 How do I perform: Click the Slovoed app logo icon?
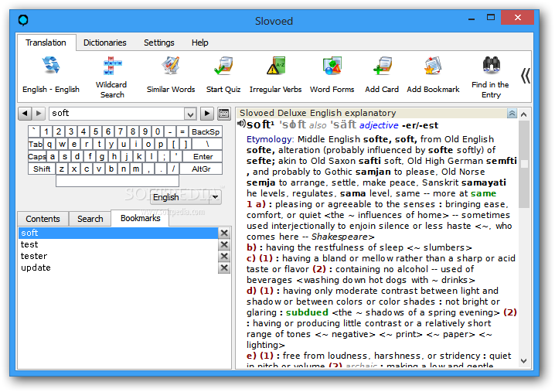[x=23, y=21]
